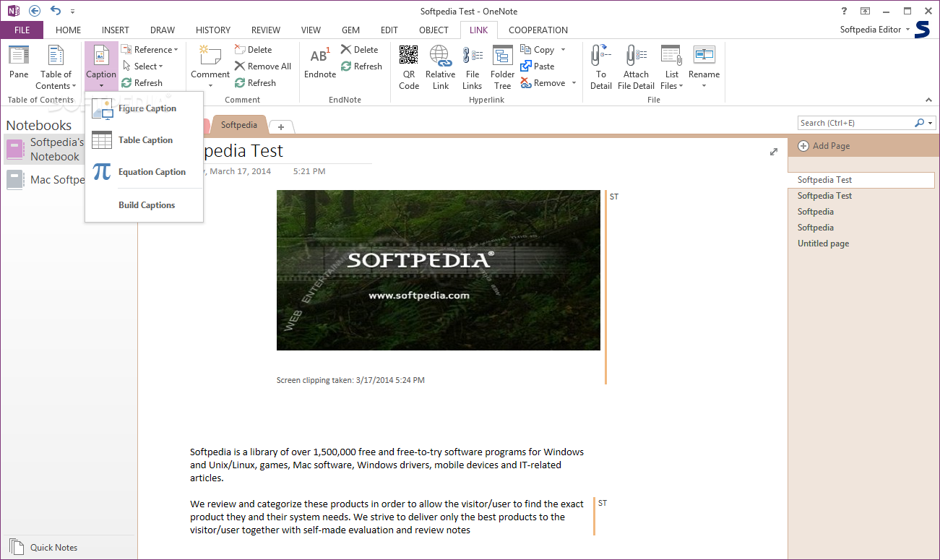This screenshot has height=560, width=940.
Task: Click the Search (Ctrl+E) field
Action: point(855,123)
